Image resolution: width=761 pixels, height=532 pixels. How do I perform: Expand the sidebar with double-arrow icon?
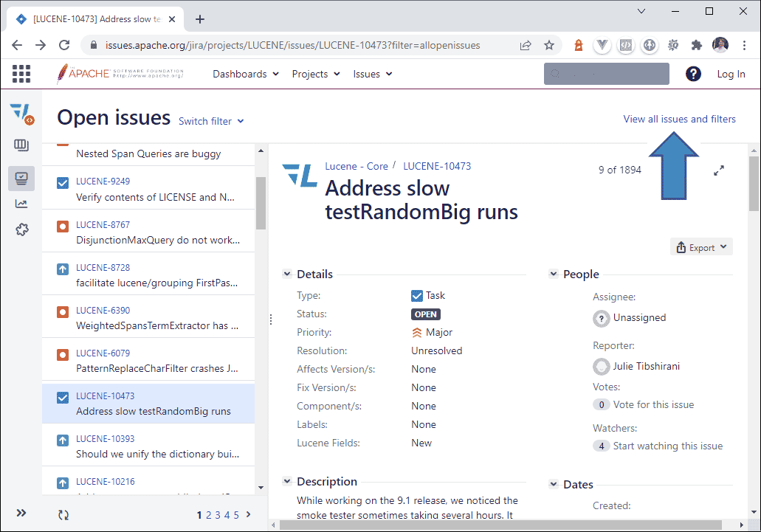[21, 513]
